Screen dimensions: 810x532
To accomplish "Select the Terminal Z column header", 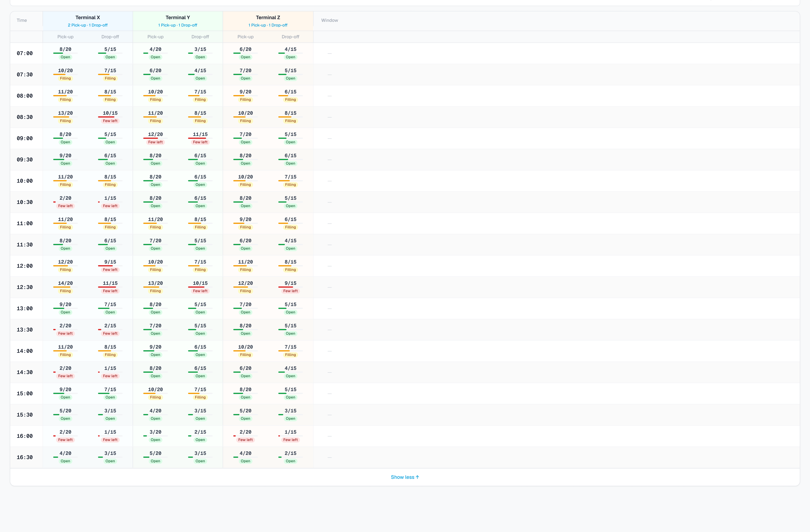I will pyautogui.click(x=268, y=21).
